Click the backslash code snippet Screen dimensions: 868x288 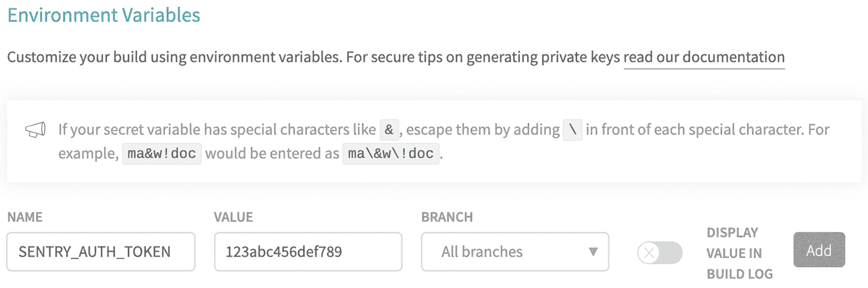click(x=572, y=130)
